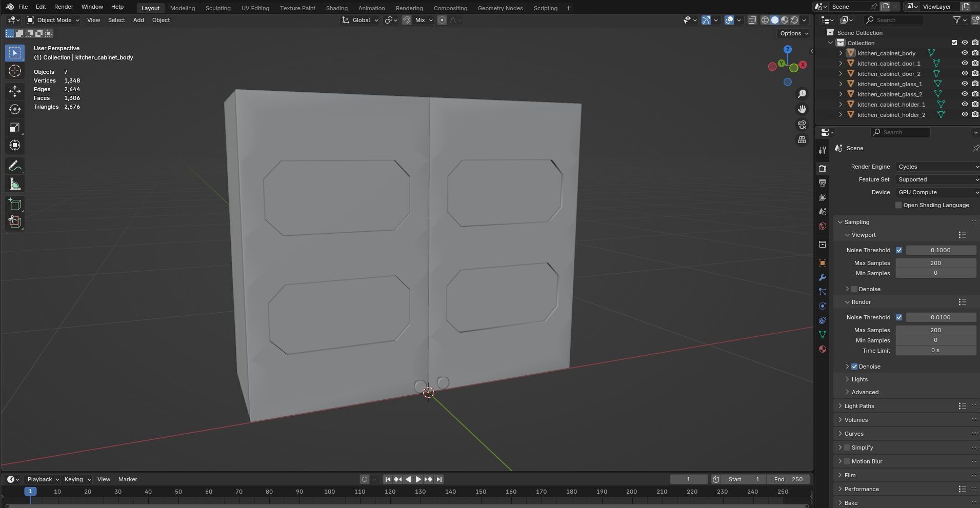
Task: Disable render Denoise checkbox
Action: point(854,367)
